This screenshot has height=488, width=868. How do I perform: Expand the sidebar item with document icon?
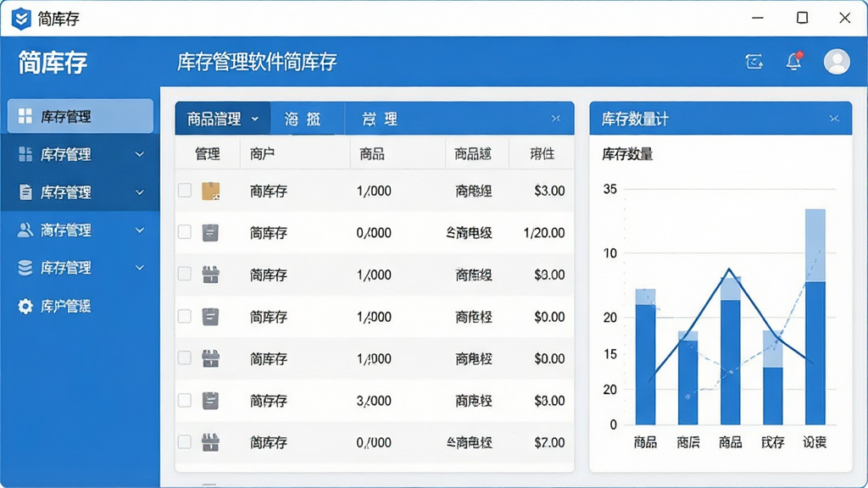(x=140, y=192)
